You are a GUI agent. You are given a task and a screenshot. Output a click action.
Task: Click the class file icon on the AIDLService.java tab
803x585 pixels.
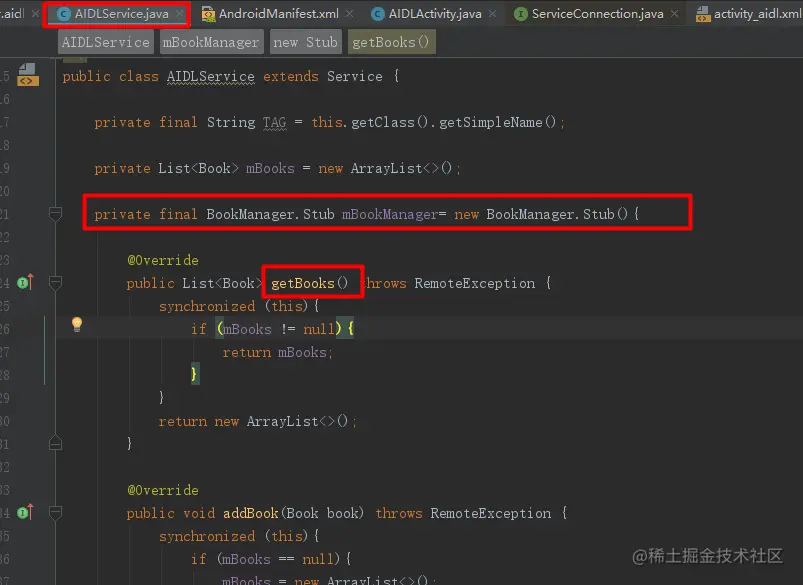64,14
